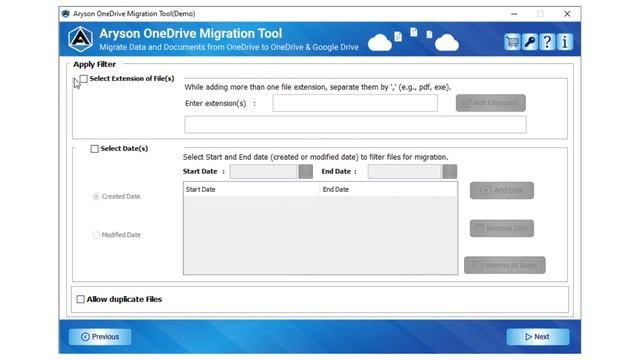640x360 pixels.
Task: Click the added extensions list box
Action: [x=355, y=124]
